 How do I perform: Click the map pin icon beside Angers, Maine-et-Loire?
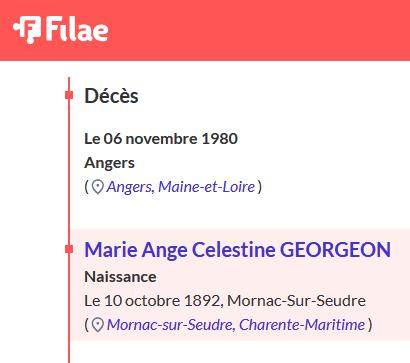98,187
